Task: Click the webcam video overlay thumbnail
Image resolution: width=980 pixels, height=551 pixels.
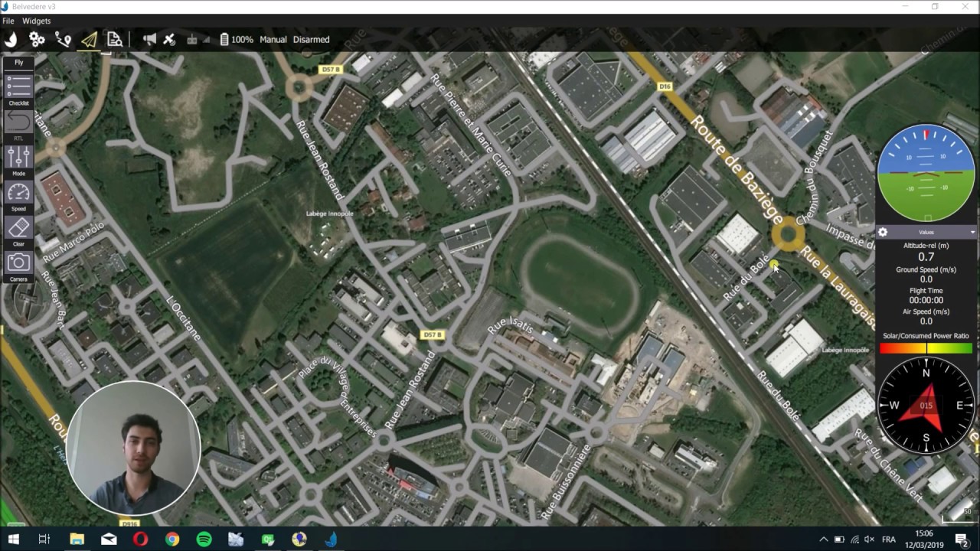Action: [x=133, y=448]
